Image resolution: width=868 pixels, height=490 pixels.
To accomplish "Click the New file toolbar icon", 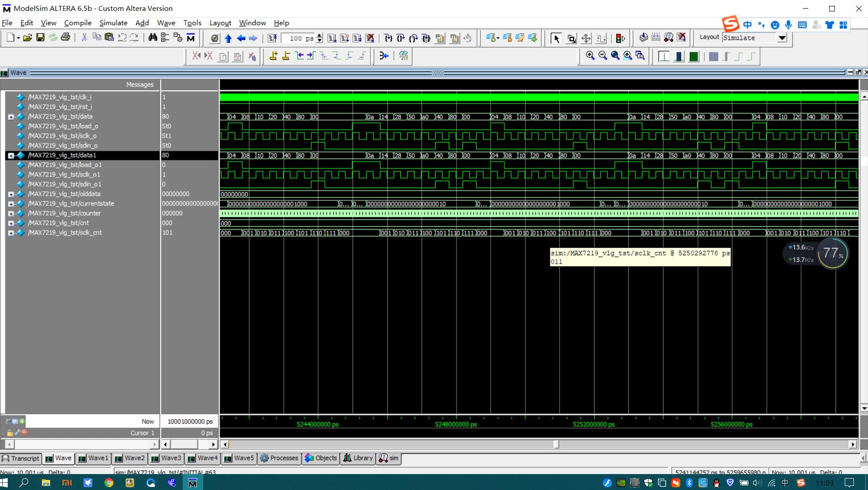I will click(x=10, y=38).
